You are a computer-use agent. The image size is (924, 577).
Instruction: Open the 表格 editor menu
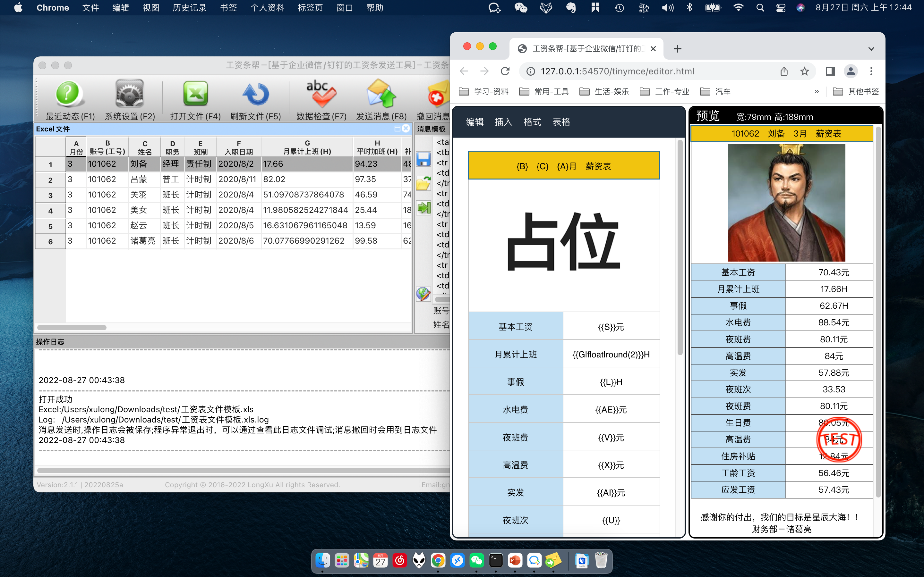click(561, 122)
